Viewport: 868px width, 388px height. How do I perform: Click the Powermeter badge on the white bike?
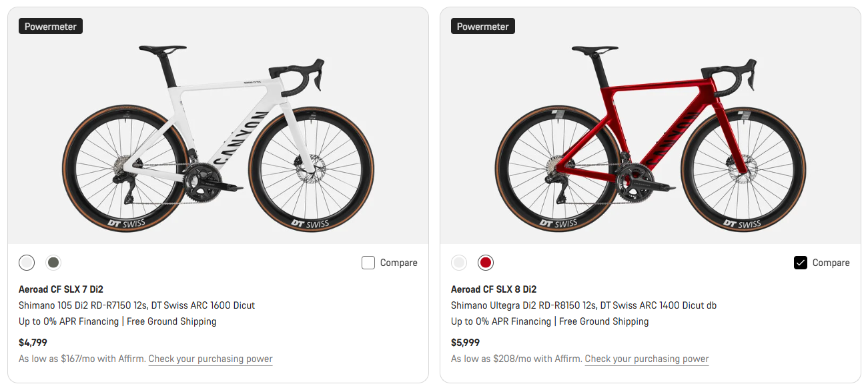click(x=51, y=27)
